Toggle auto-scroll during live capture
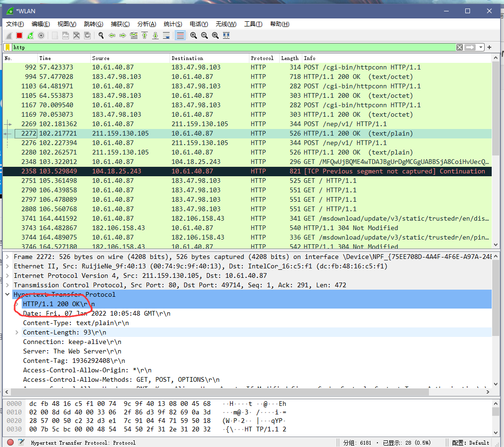The height and width of the screenshot is (447, 504). 167,35
